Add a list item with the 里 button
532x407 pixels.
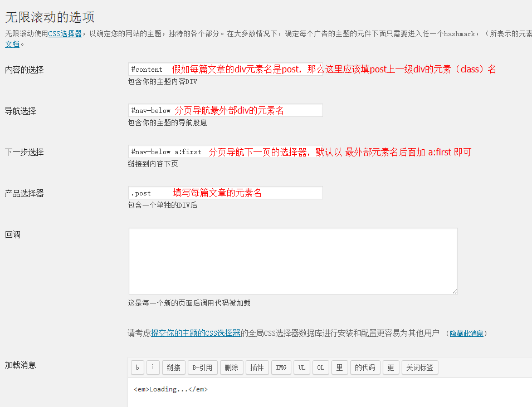[x=339, y=367]
